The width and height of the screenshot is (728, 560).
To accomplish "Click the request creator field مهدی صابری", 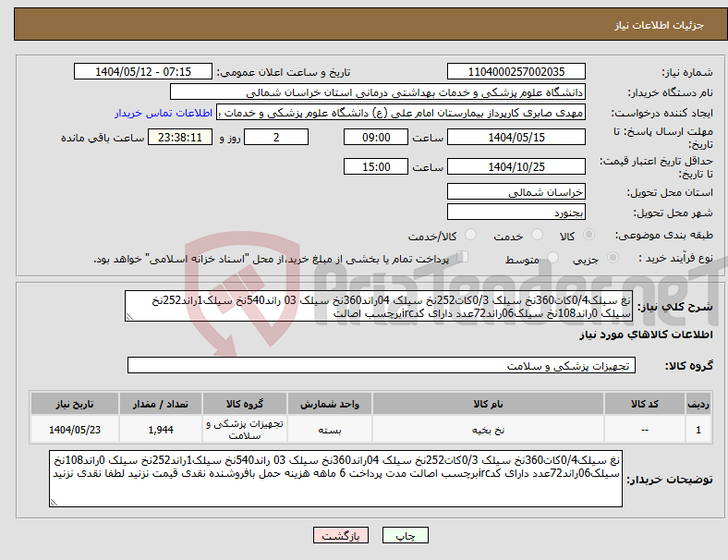I will [x=401, y=113].
